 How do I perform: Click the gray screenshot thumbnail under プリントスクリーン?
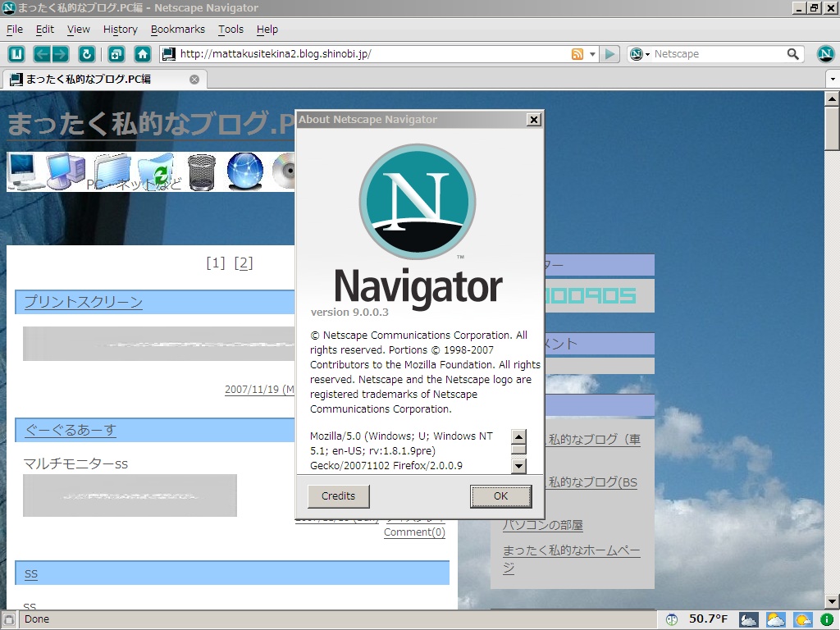(x=159, y=344)
